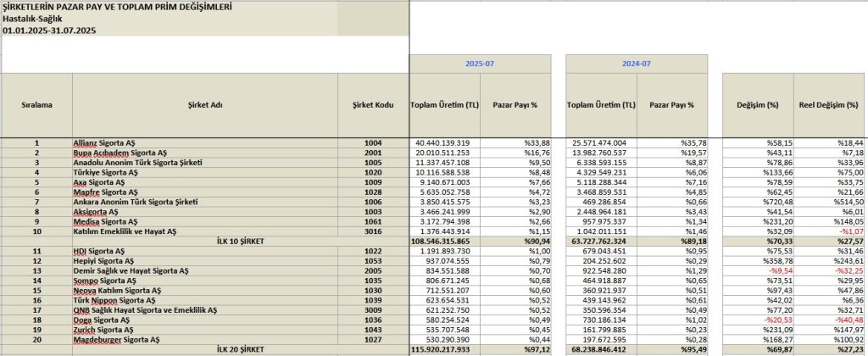Click the top-20 total '115.920.217.933'

[444, 349]
